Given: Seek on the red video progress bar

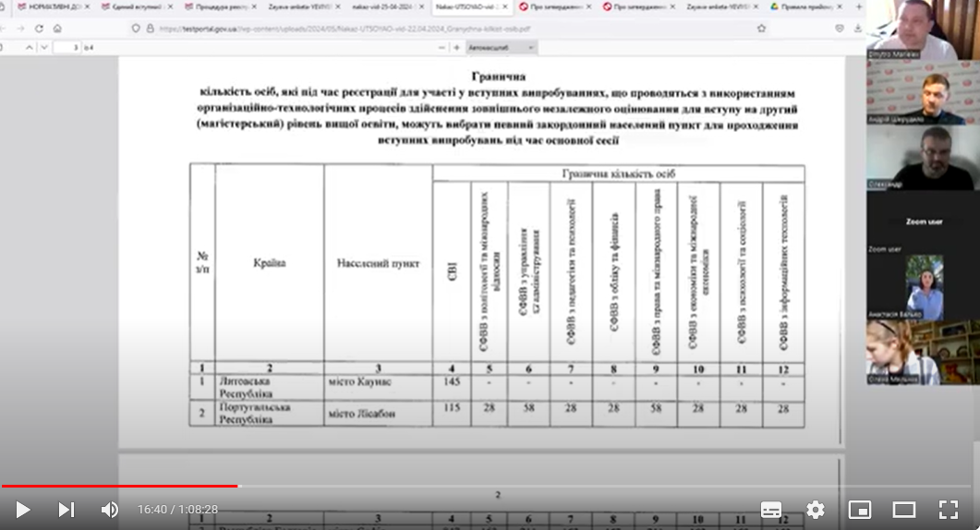Looking at the screenshot, I should pyautogui.click(x=119, y=486).
